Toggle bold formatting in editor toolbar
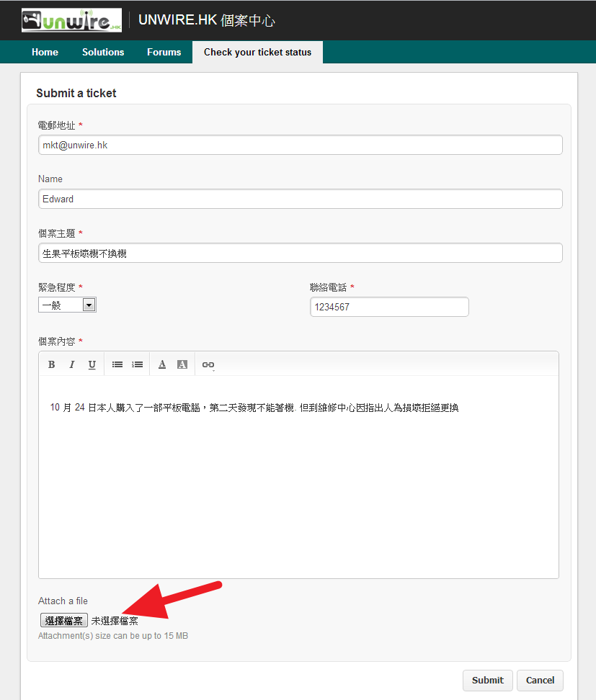Screen dimensions: 596x700 pos(52,364)
